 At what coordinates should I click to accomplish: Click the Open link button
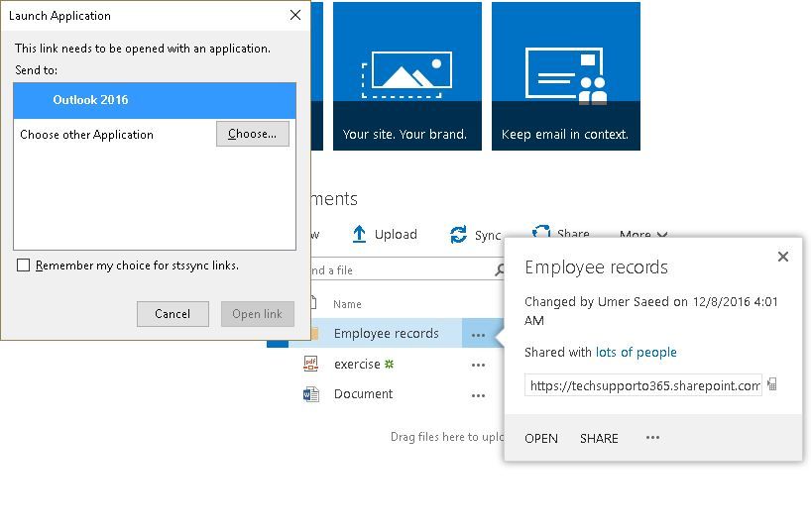tap(258, 314)
